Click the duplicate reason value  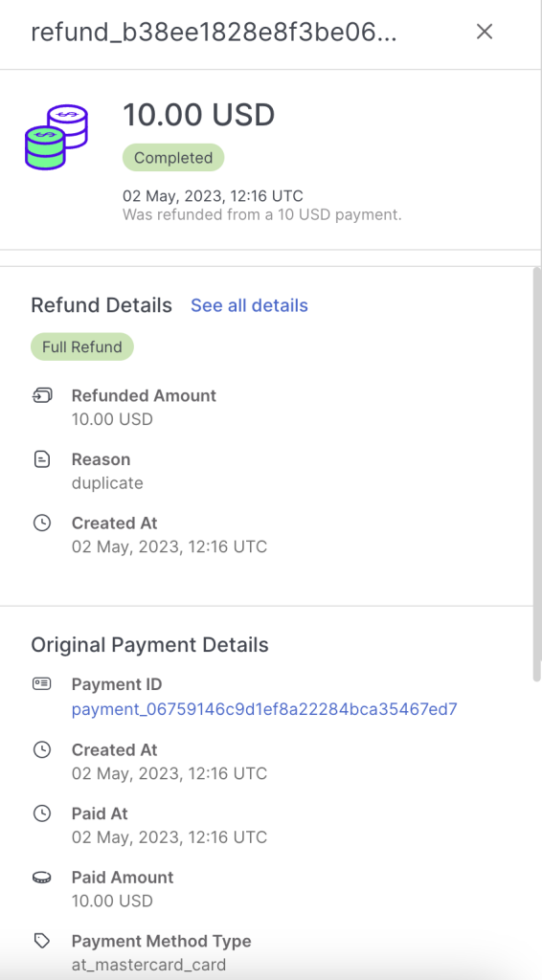(107, 483)
